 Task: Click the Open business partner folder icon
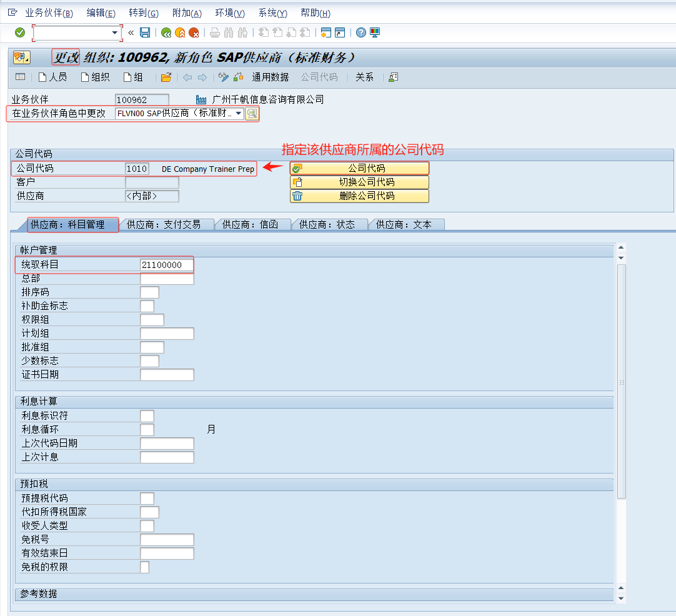coord(166,77)
